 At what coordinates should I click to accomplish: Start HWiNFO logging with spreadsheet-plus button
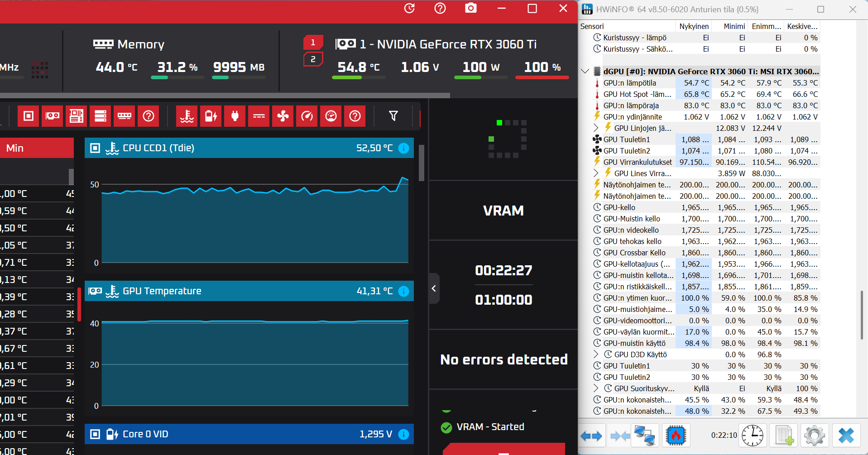pos(784,436)
